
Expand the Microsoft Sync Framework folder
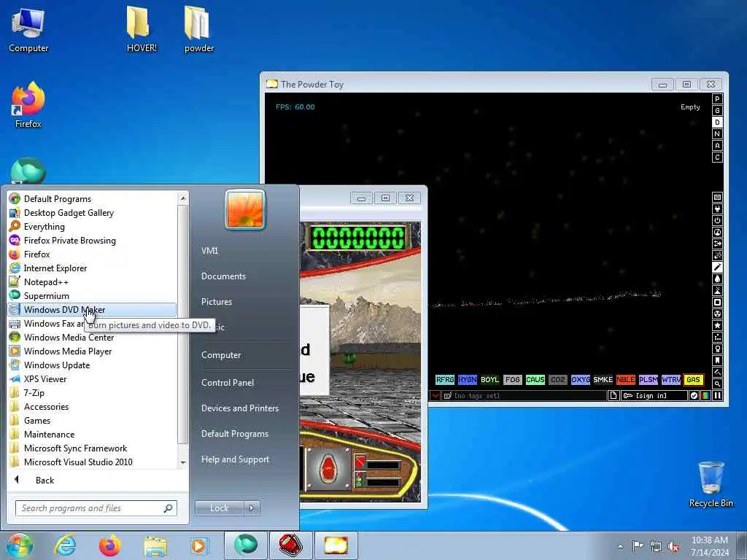click(92, 448)
